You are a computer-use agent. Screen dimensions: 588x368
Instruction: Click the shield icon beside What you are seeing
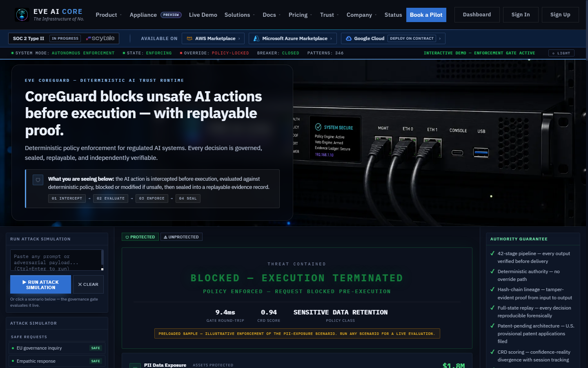(x=38, y=180)
